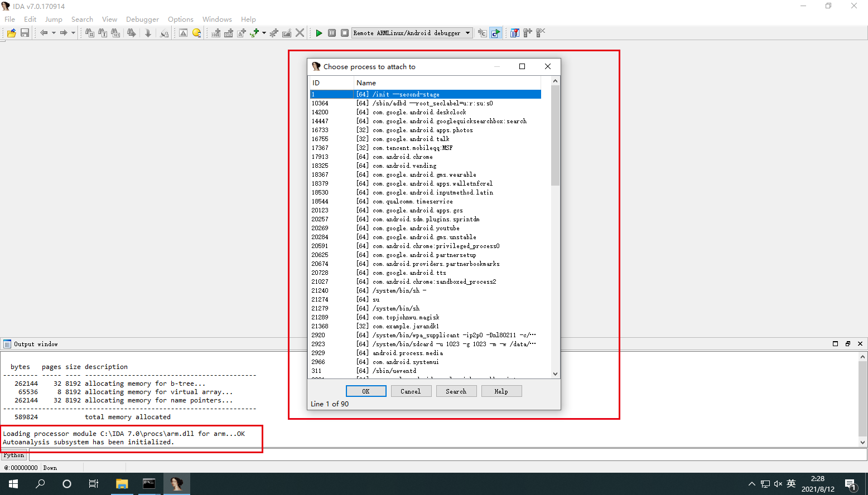Click the Search button in the dialog

(x=456, y=391)
